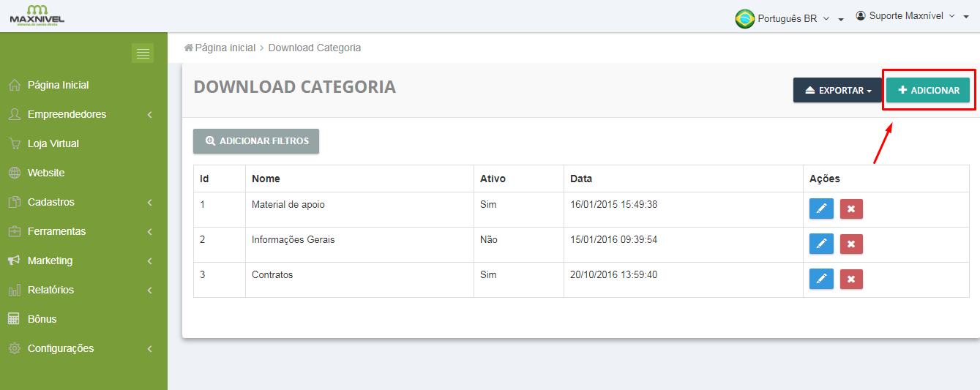Open the Exportar dropdown button

[837, 91]
